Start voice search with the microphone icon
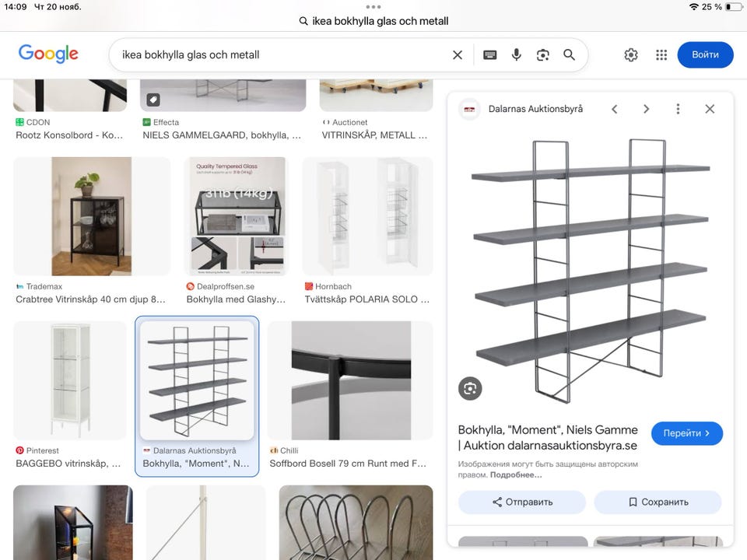The height and width of the screenshot is (560, 747). 516,54
